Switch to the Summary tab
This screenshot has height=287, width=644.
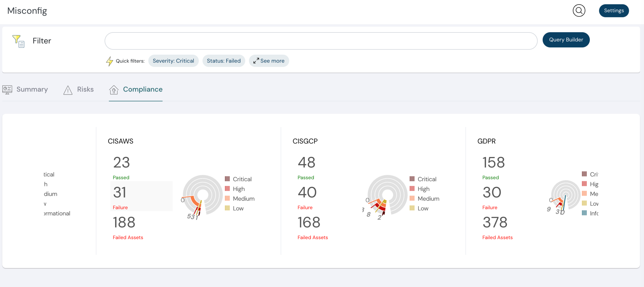[32, 89]
